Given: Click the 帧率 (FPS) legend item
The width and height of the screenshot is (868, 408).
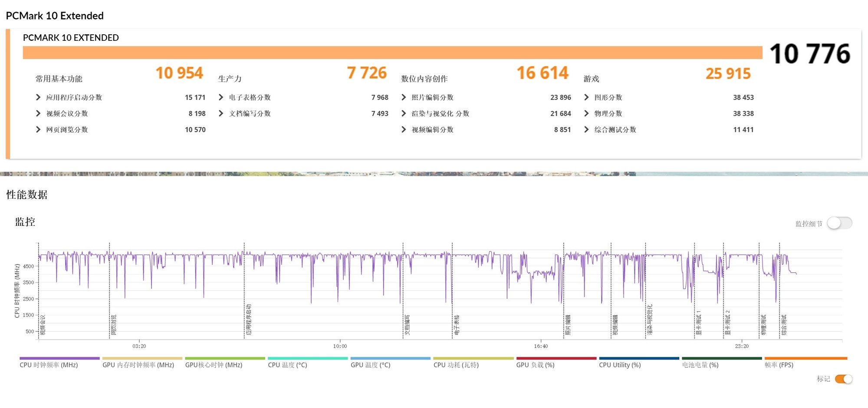Looking at the screenshot, I should (779, 365).
